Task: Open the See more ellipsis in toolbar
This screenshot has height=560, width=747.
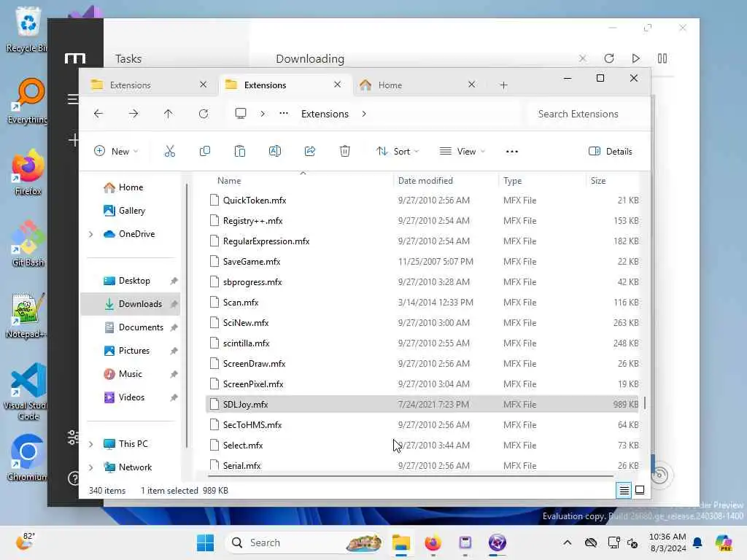Action: click(511, 152)
